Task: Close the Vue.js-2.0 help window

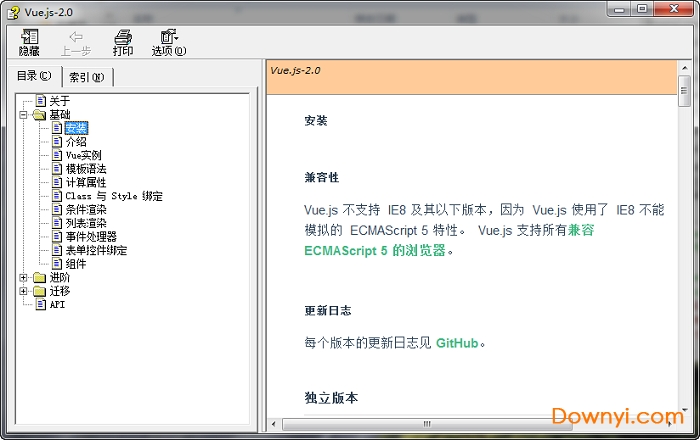Action: [674, 9]
